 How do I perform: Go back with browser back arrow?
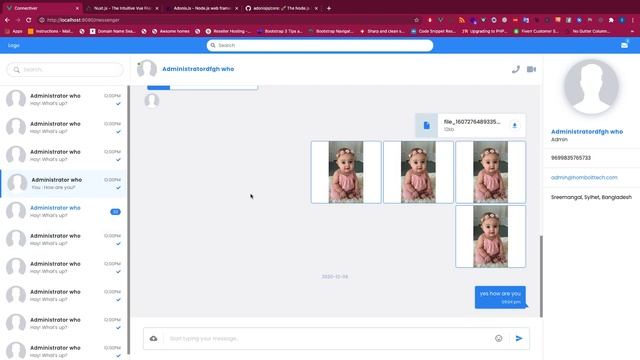7,20
